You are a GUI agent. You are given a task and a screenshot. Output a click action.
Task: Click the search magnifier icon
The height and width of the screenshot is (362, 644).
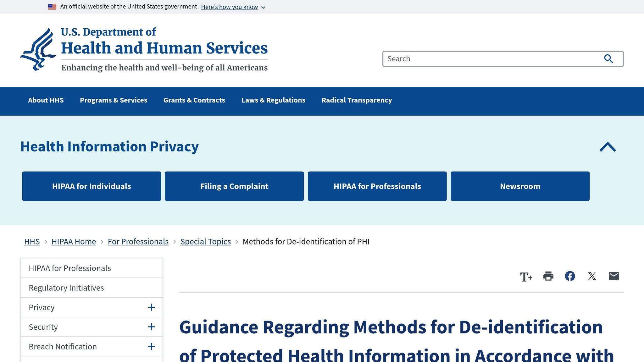(608, 59)
